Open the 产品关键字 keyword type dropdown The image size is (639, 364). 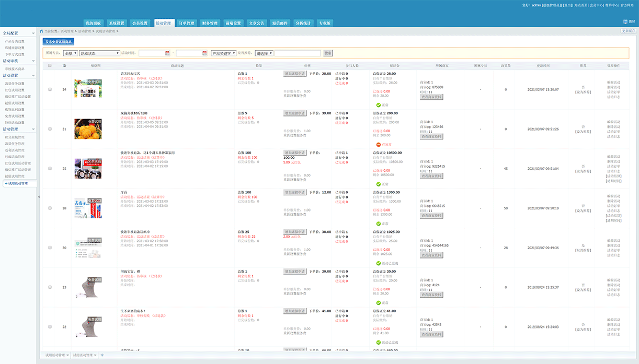tap(223, 53)
